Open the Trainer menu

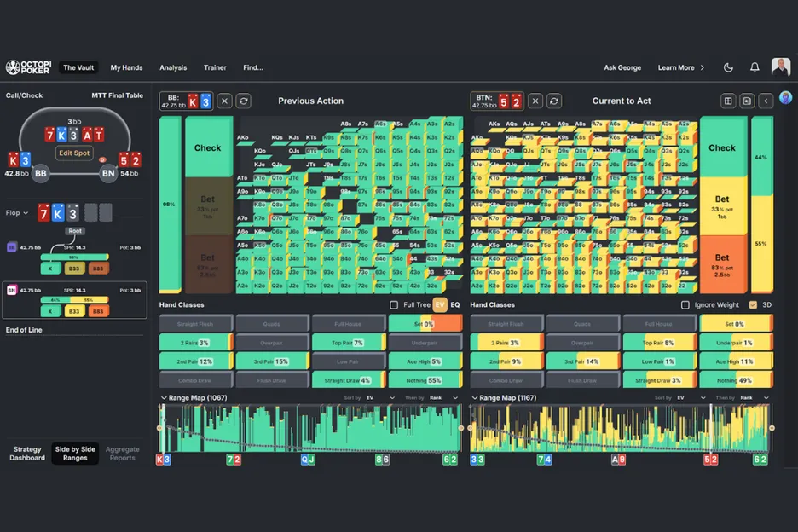click(x=215, y=67)
